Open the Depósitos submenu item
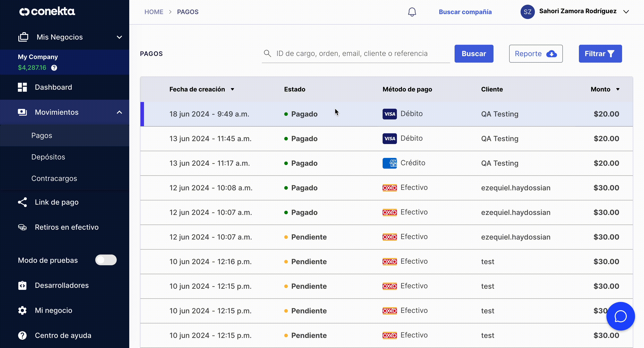Image resolution: width=644 pixels, height=348 pixels. (x=64, y=157)
